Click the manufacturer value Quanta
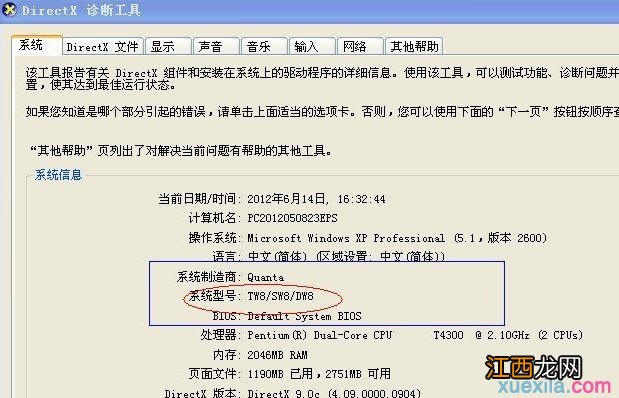619x398 pixels. pyautogui.click(x=265, y=277)
